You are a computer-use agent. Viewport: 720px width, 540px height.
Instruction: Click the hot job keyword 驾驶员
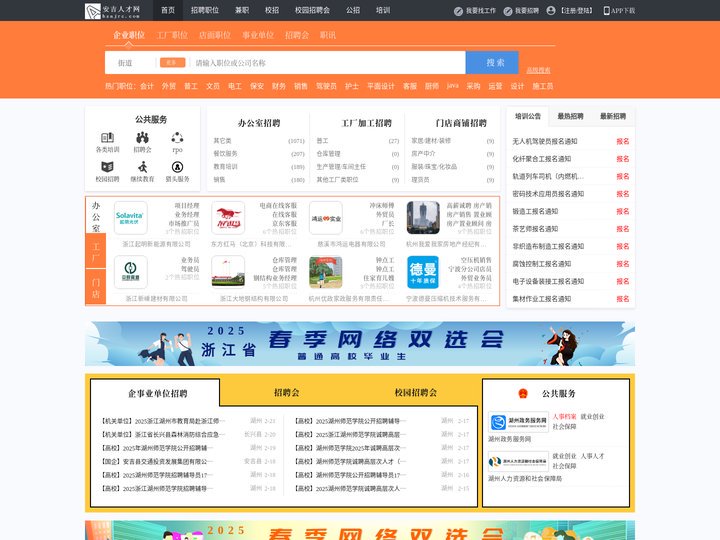click(326, 86)
